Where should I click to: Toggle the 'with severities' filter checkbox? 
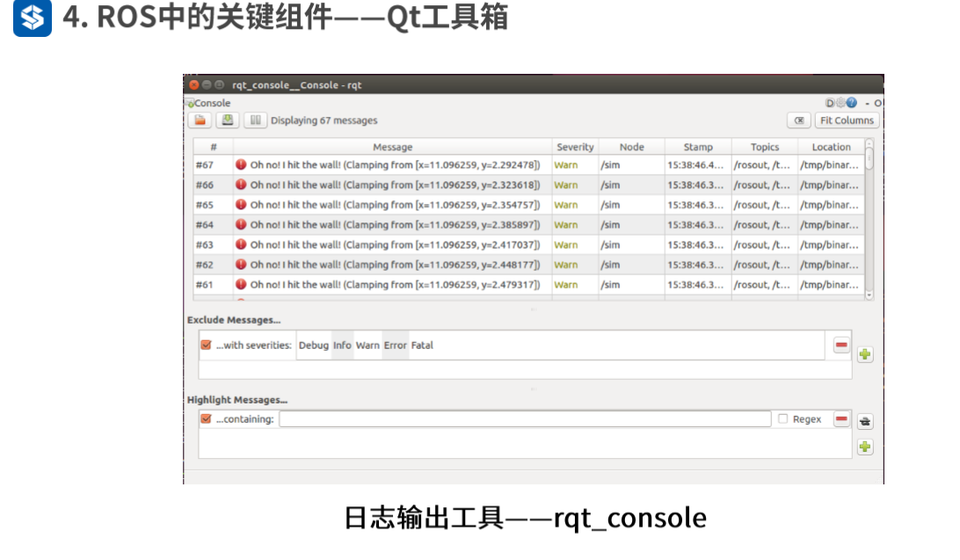207,345
